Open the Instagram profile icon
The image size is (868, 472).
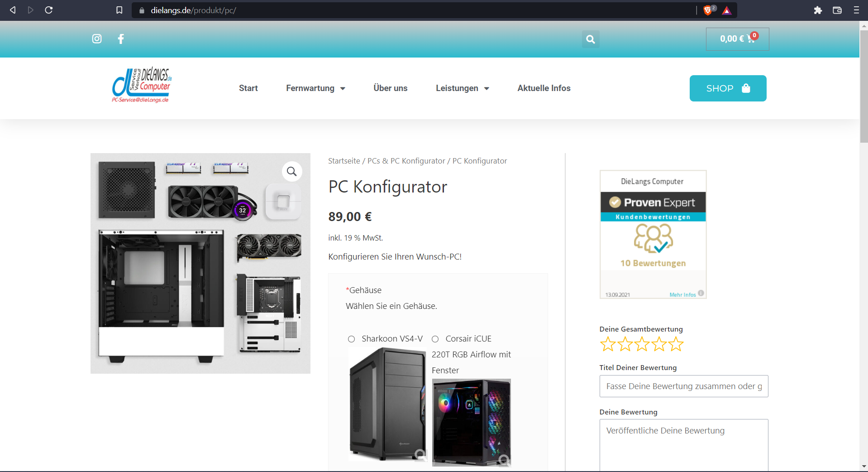(x=96, y=39)
